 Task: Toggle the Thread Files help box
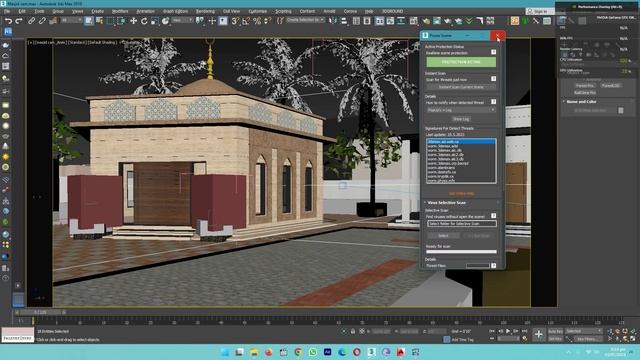pos(493,266)
